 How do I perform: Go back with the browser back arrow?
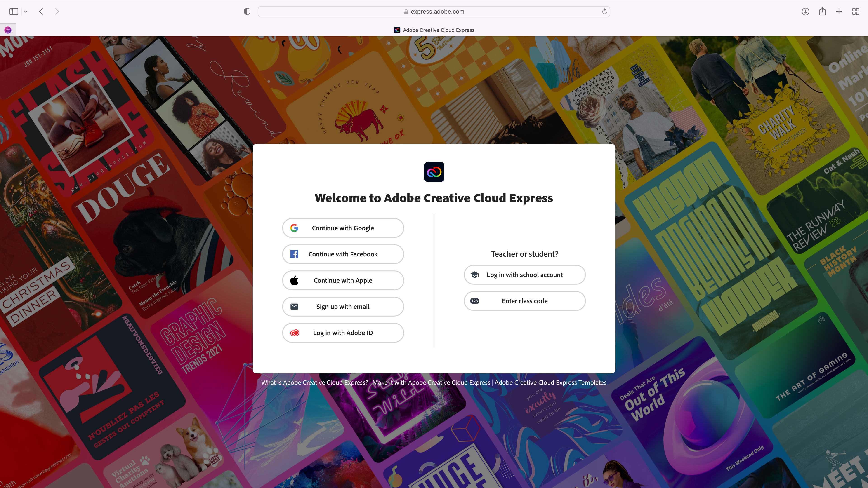[41, 12]
